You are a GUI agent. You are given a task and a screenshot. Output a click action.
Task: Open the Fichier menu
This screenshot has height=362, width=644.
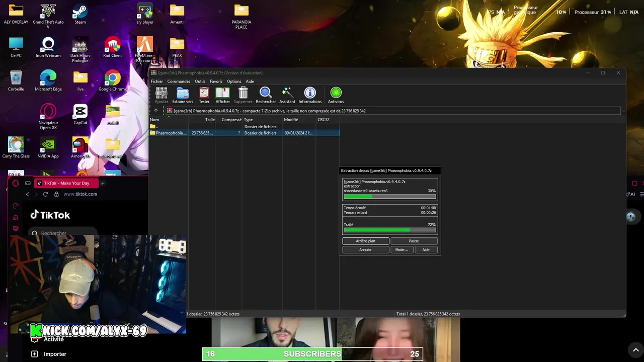(x=157, y=81)
